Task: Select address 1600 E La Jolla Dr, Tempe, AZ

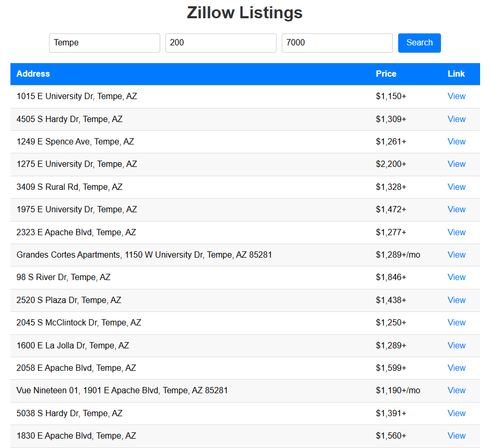Action: click(73, 345)
